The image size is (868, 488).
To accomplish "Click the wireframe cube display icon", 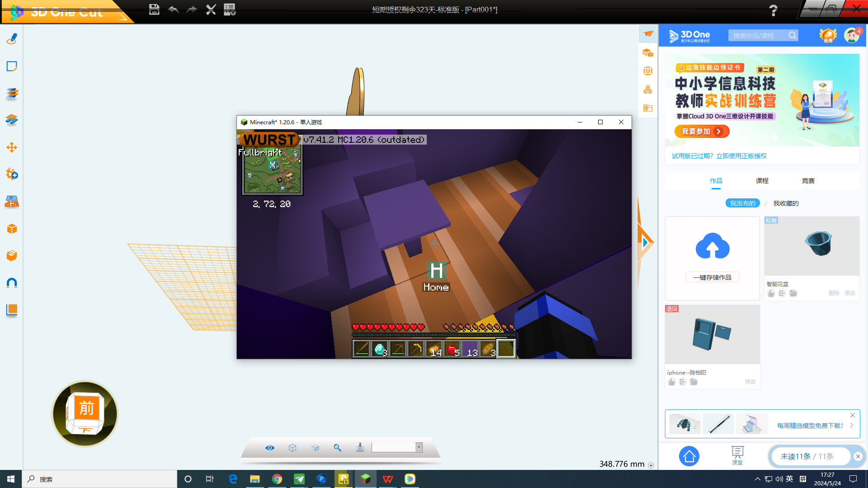I will click(292, 447).
